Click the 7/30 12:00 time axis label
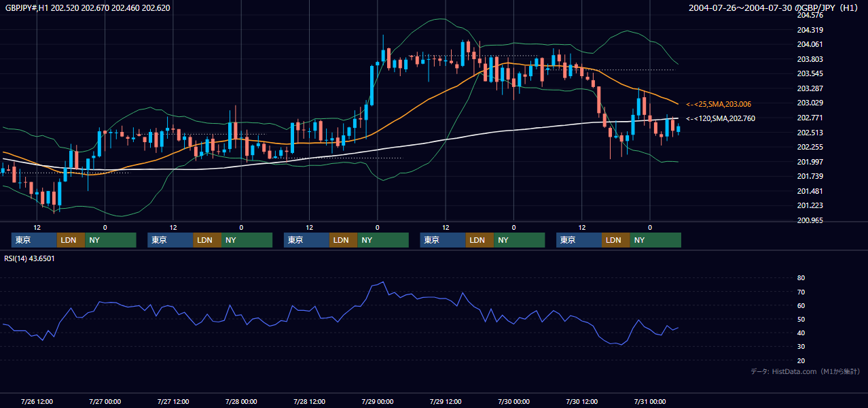The width and height of the screenshot is (868, 408). click(x=581, y=401)
